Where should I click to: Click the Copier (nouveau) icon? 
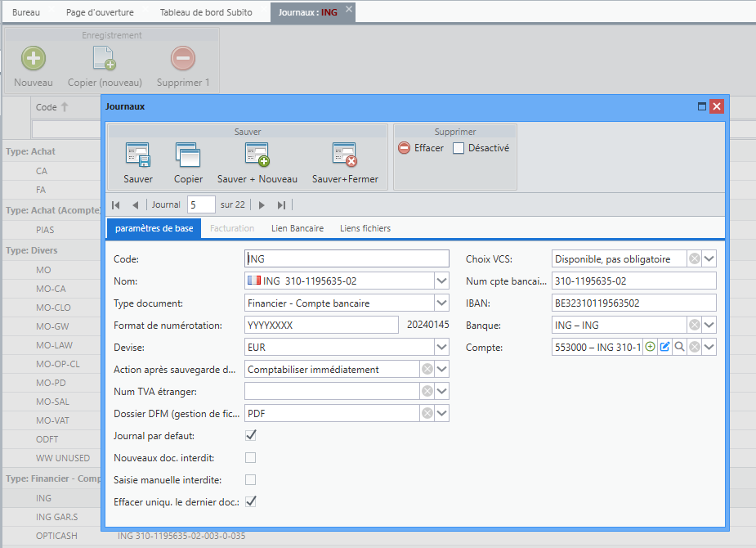click(105, 58)
